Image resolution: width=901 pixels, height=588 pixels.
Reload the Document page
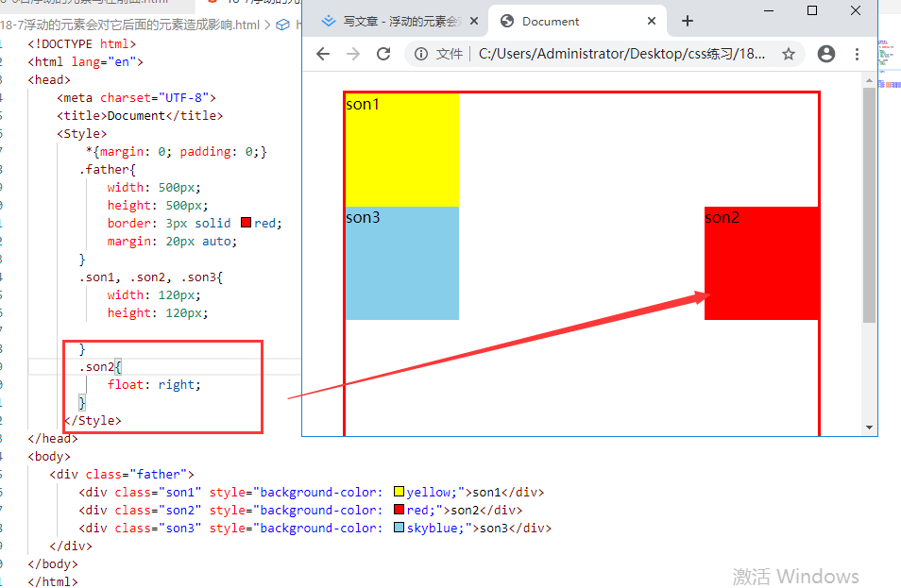[383, 54]
